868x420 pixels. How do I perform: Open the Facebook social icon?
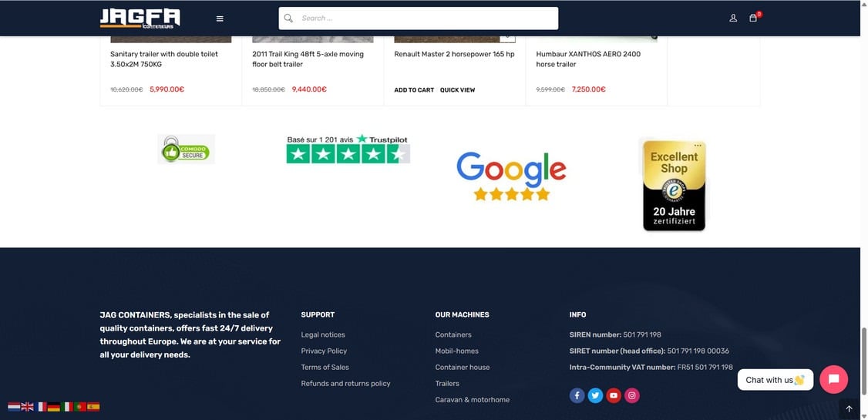(577, 395)
